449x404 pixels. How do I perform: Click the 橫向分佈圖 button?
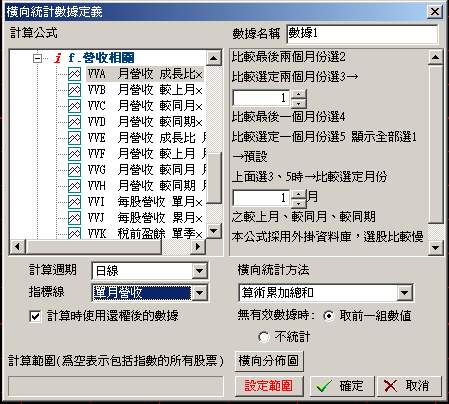tap(269, 361)
